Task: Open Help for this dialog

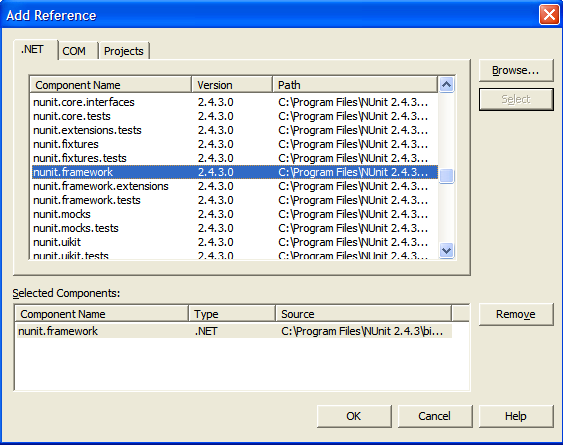Action: pos(516,416)
